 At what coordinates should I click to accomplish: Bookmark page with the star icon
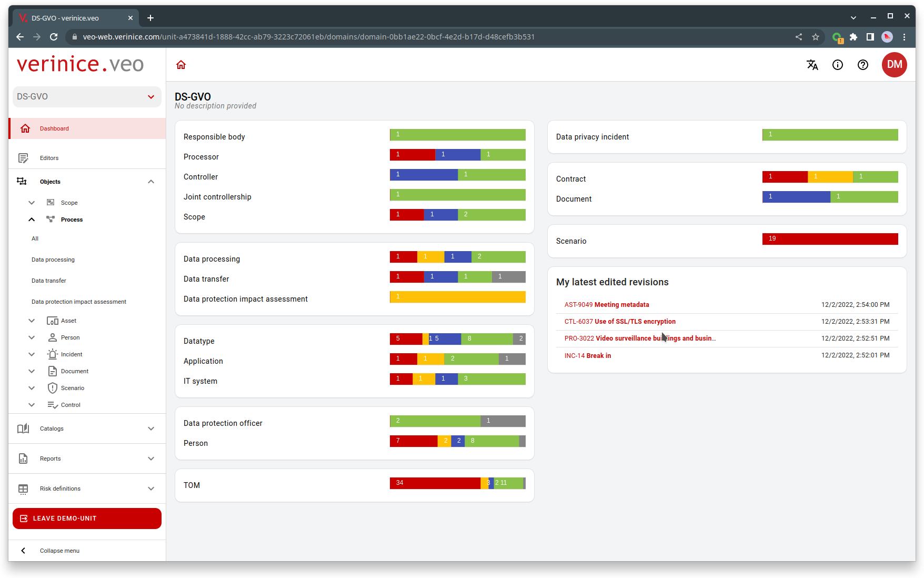(816, 37)
